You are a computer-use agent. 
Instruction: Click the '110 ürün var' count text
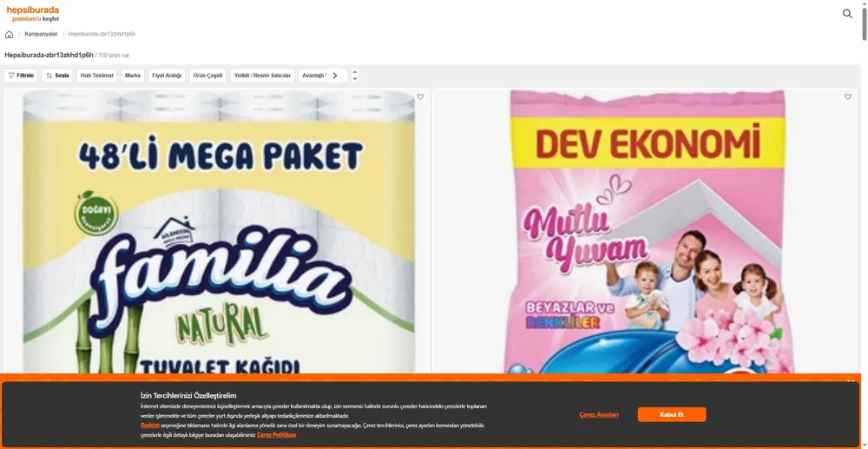[x=114, y=56]
